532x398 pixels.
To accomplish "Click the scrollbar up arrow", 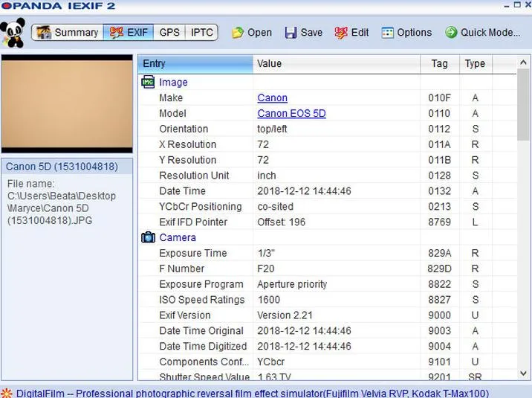I will point(523,62).
